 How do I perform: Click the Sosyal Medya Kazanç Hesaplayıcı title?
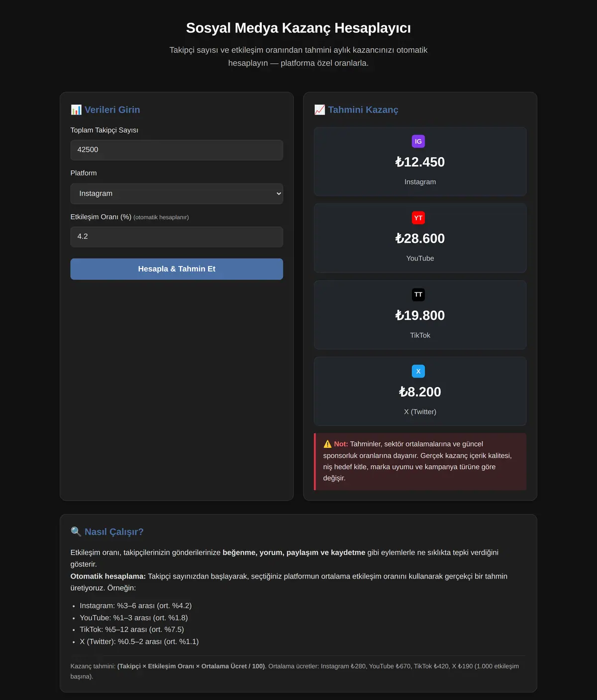298,28
